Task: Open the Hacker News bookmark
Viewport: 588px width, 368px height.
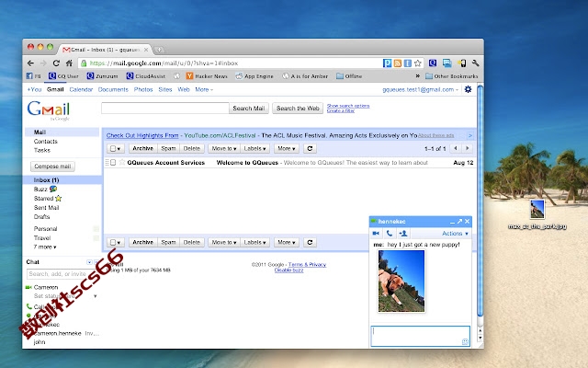Action: 207,76
